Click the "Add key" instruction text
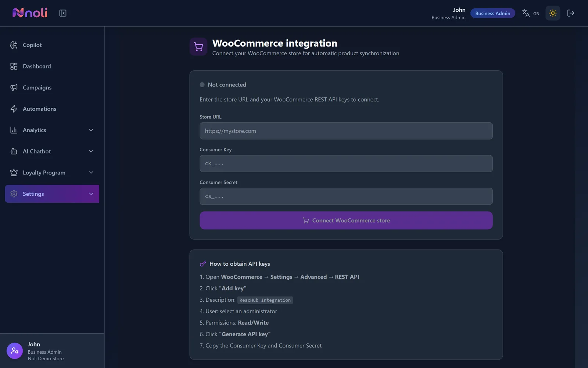588x368 pixels. 233,289
